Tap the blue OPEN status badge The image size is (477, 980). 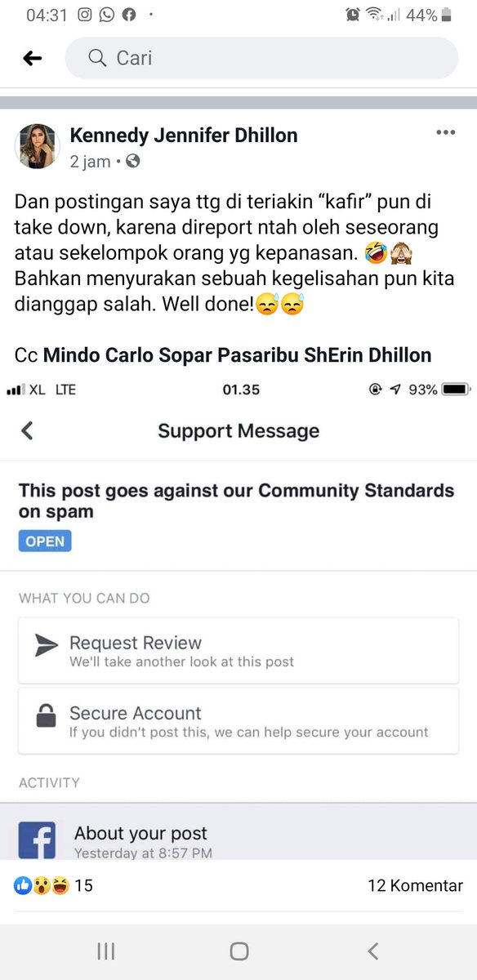pyautogui.click(x=45, y=541)
